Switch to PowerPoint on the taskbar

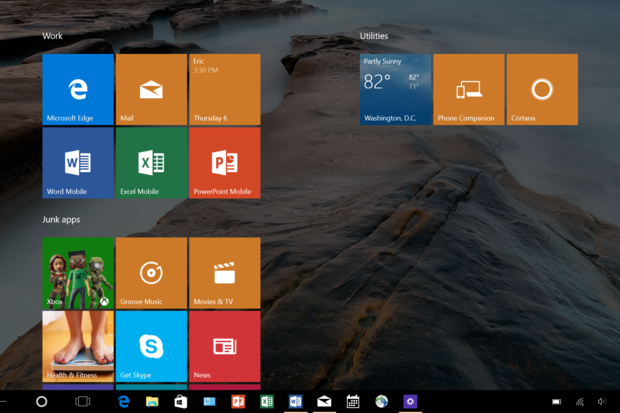(x=238, y=402)
